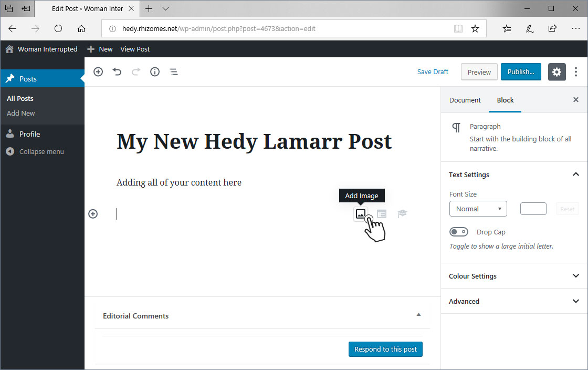
Task: Click the faded graduation cap block icon
Action: [402, 214]
